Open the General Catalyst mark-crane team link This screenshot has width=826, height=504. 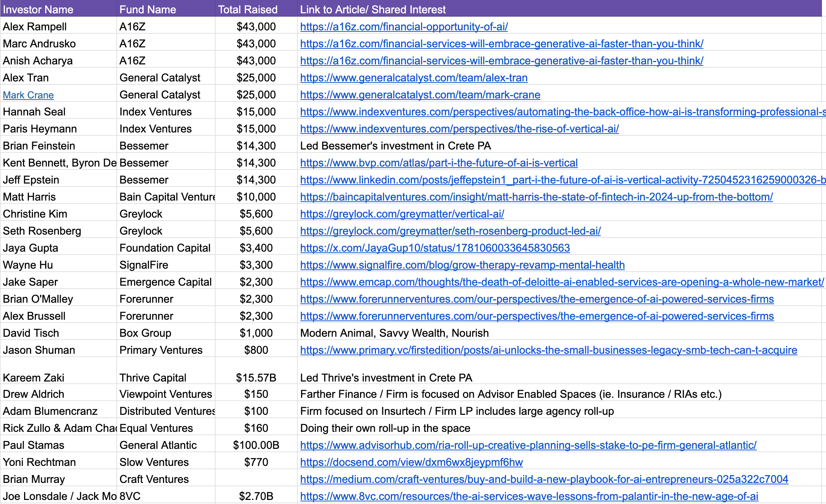coord(420,95)
